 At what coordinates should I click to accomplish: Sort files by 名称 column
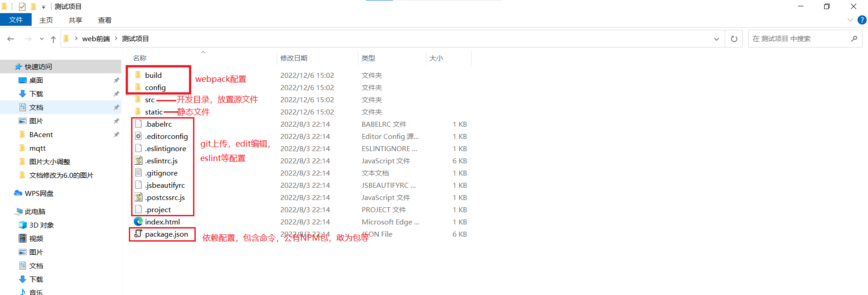point(140,58)
